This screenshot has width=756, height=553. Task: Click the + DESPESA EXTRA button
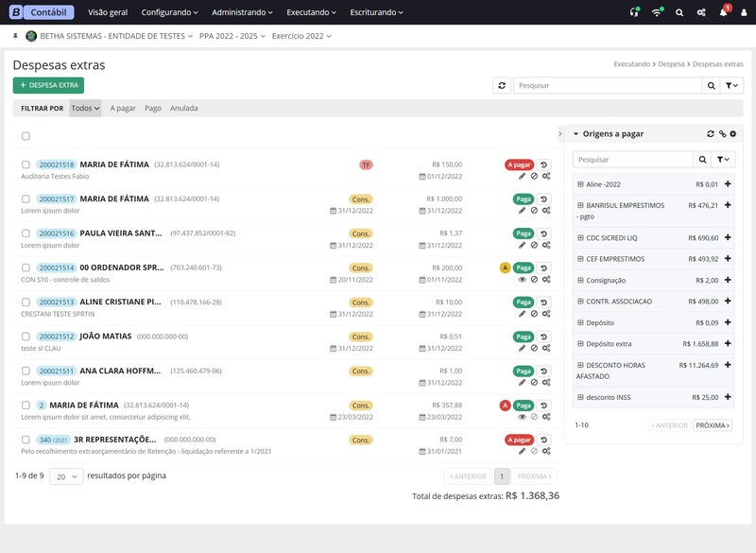tap(48, 85)
